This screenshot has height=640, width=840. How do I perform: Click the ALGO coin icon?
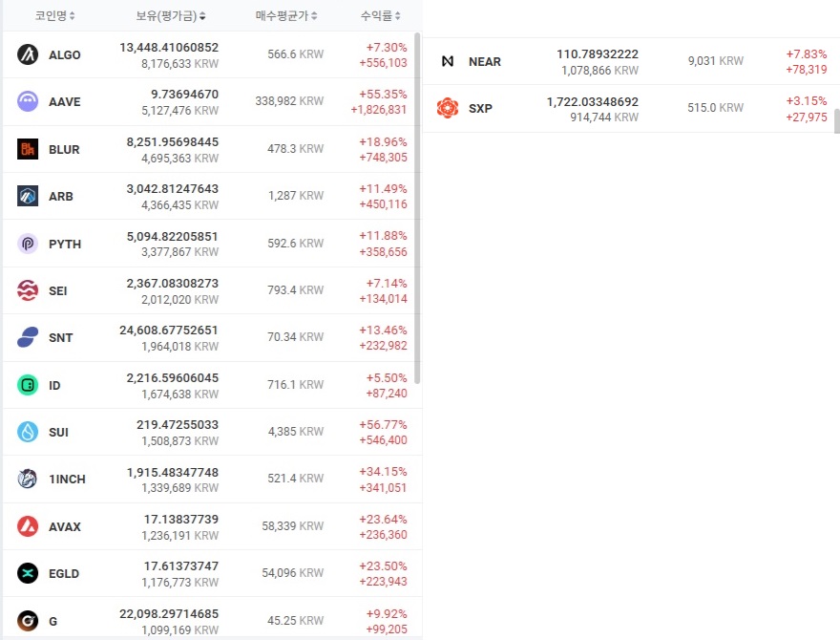pos(28,54)
